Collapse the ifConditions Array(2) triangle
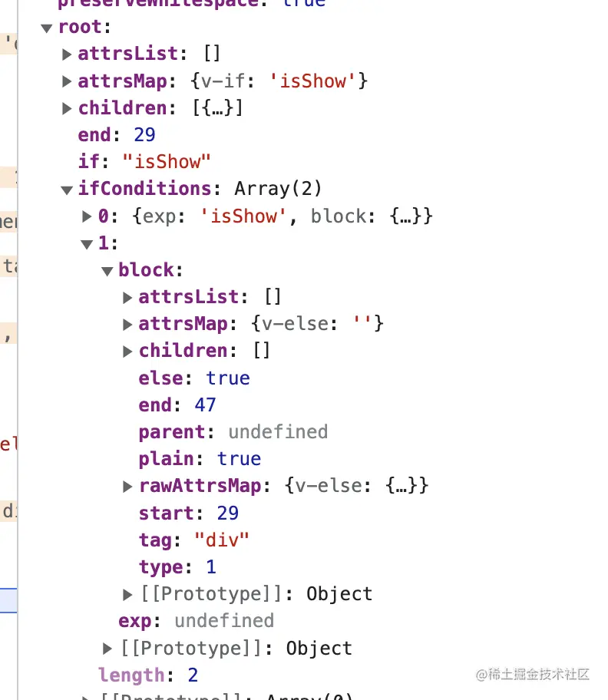Screen dimensions: 608x700 coord(67,190)
